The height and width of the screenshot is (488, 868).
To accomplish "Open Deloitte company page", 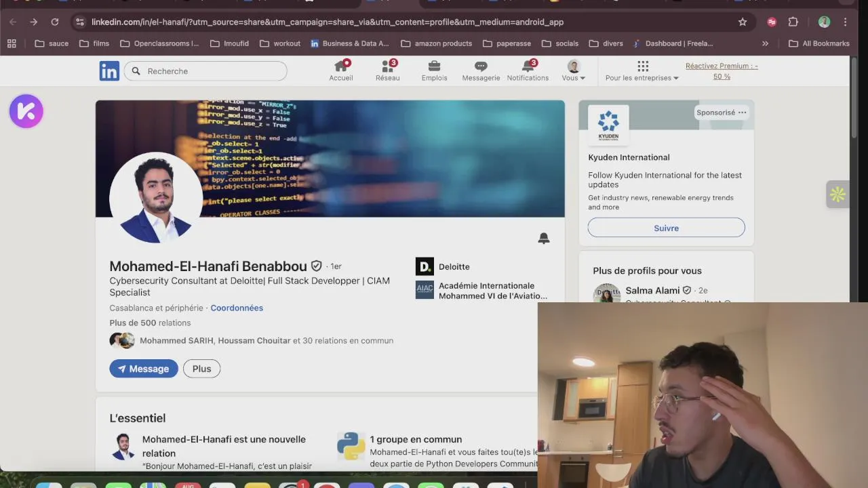I will tap(443, 266).
